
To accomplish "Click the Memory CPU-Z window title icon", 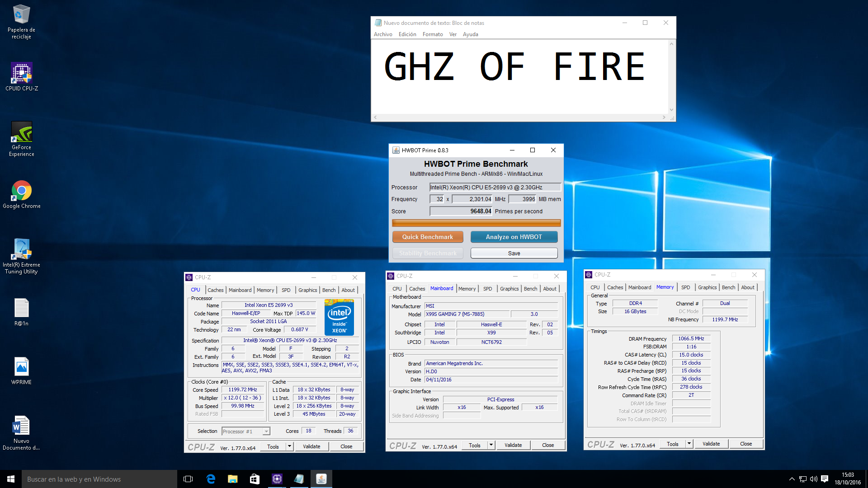I will (589, 275).
